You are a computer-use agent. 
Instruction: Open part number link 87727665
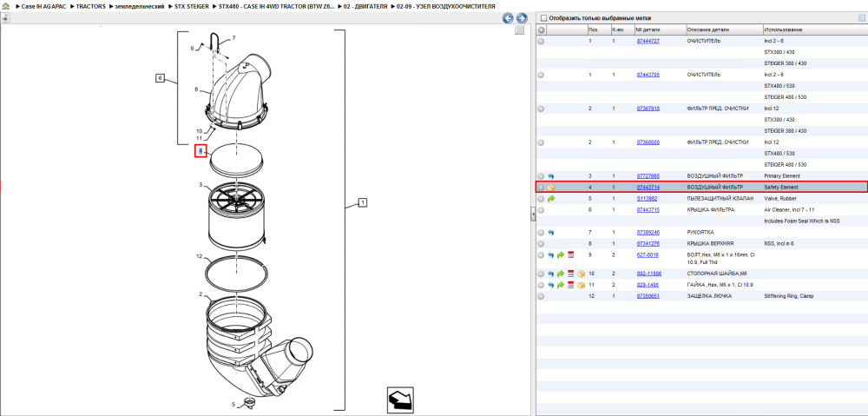pyautogui.click(x=648, y=176)
